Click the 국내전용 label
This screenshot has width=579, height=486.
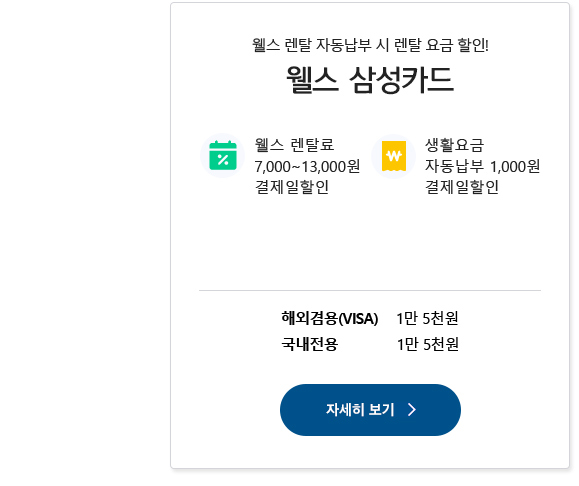tap(309, 344)
